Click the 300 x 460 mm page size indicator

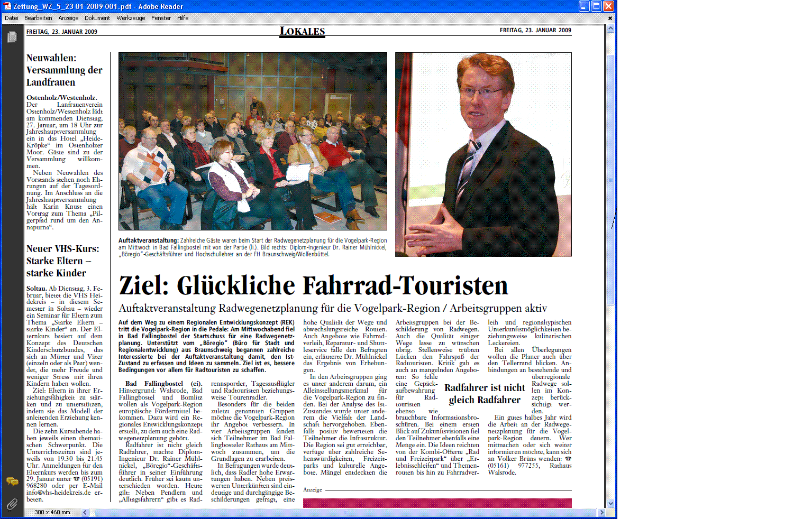(52, 512)
